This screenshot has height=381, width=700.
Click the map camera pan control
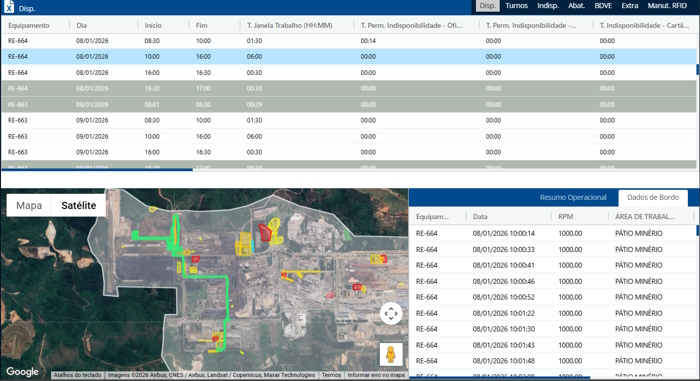(391, 314)
